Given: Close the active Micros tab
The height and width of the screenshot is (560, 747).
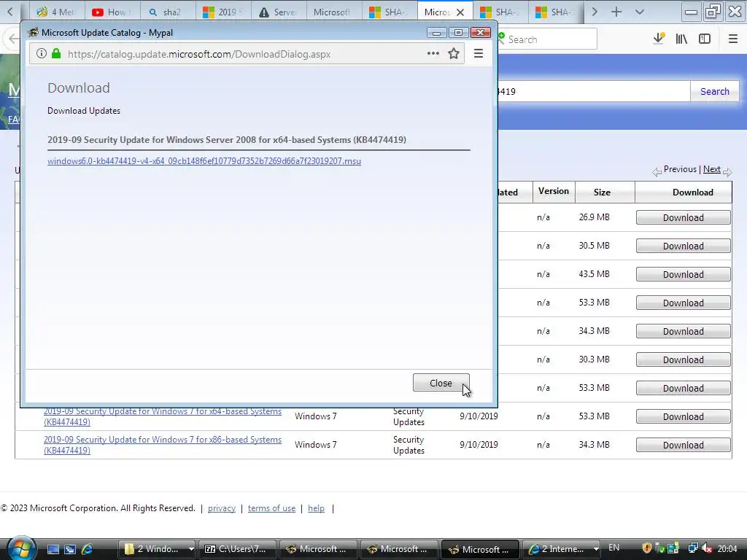Looking at the screenshot, I should 460,12.
